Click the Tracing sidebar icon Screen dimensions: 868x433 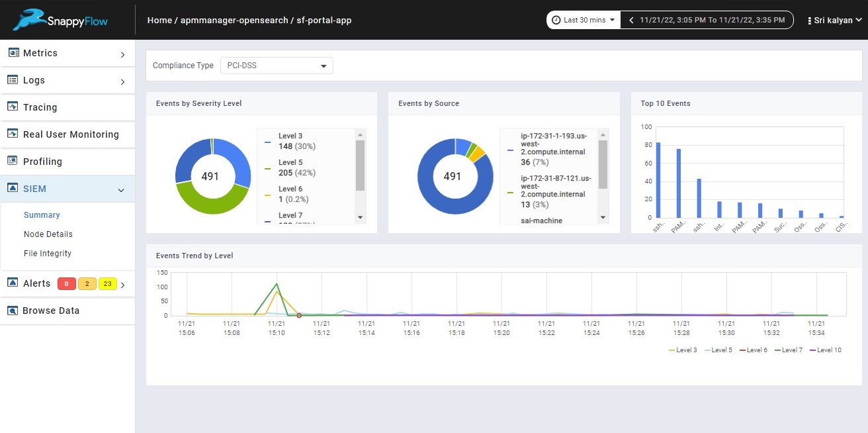13,107
